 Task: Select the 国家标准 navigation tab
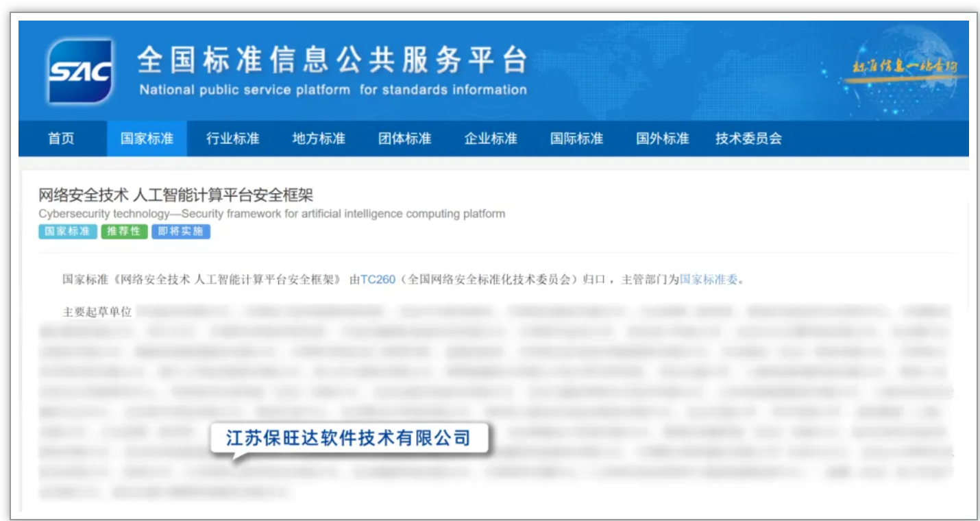coord(147,138)
